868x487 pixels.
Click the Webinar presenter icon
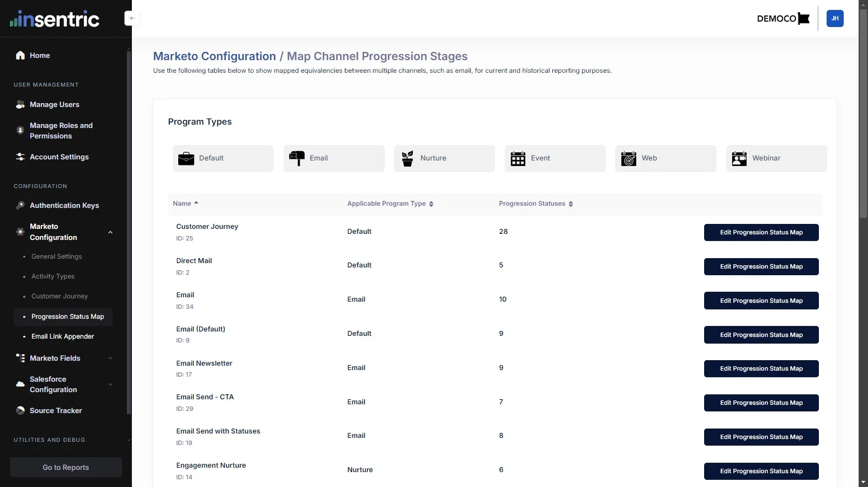click(x=739, y=158)
